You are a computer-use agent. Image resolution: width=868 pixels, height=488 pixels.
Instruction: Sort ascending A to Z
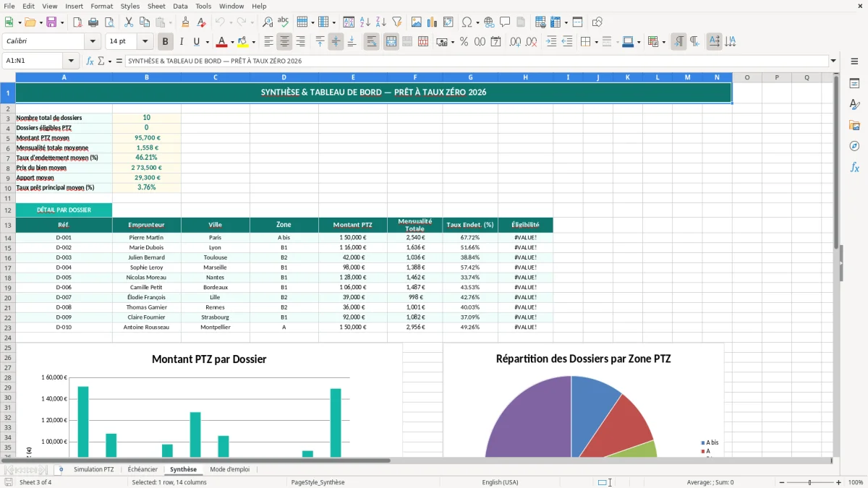click(x=365, y=22)
